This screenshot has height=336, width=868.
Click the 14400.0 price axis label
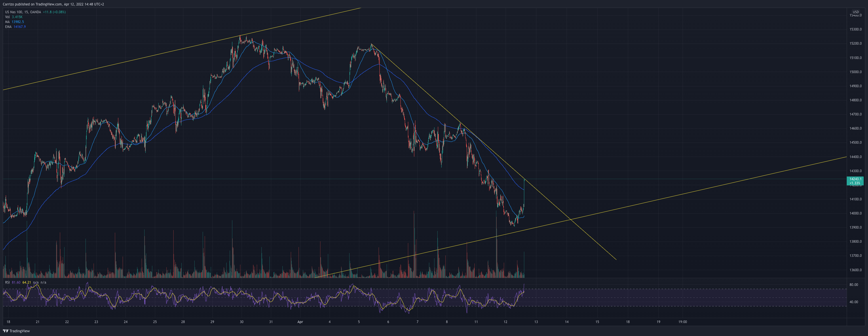pyautogui.click(x=856, y=157)
